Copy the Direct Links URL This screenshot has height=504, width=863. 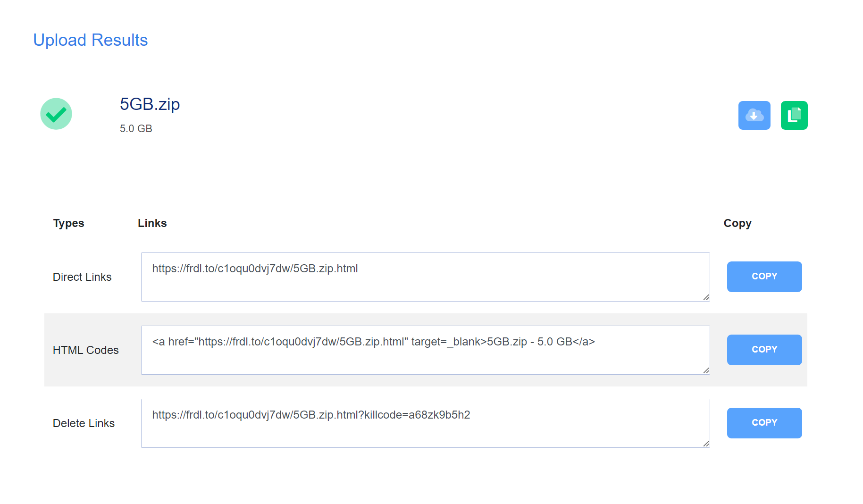coord(764,277)
